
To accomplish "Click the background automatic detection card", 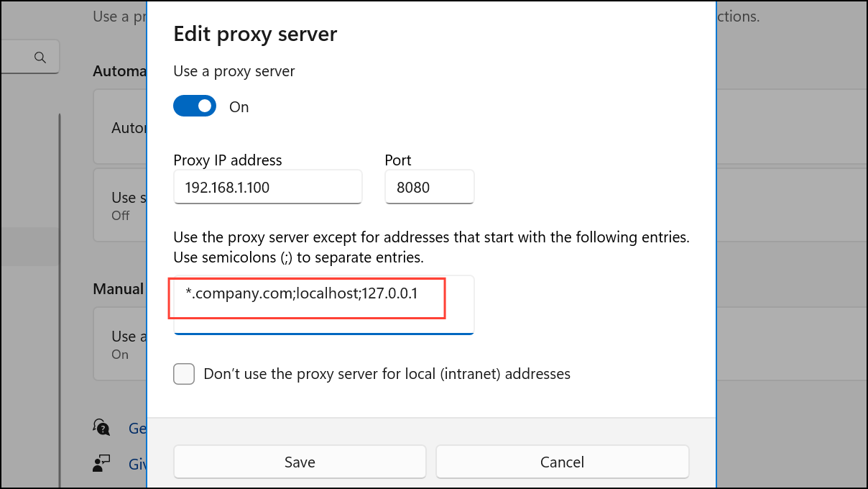I will point(120,129).
